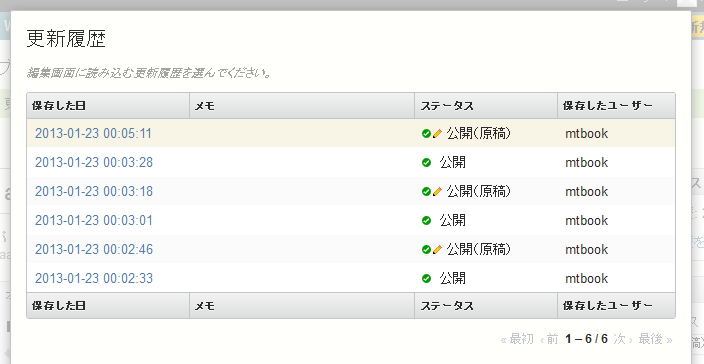Open revision 2013-01-23 00:05:11
Image resolution: width=704 pixels, height=364 pixels.
tap(93, 134)
